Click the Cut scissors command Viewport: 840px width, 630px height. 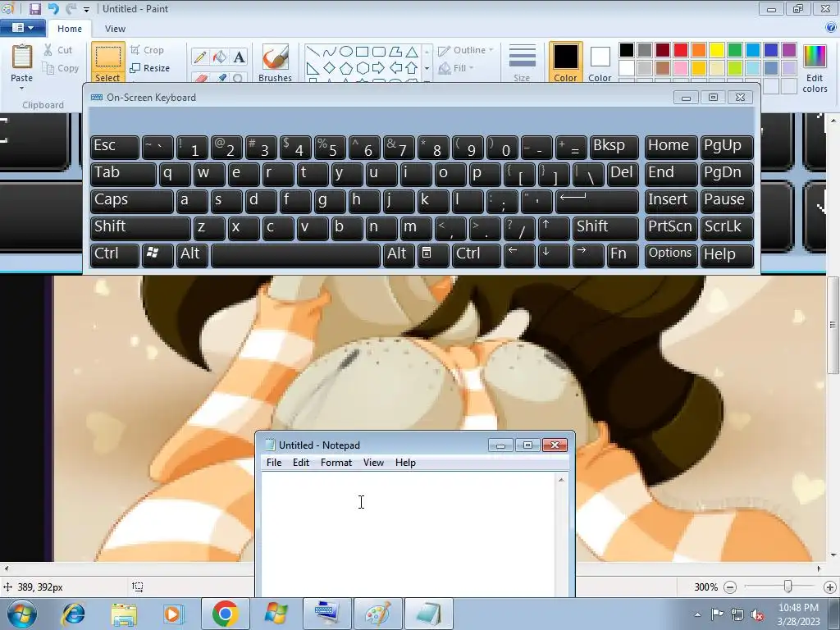tap(58, 50)
